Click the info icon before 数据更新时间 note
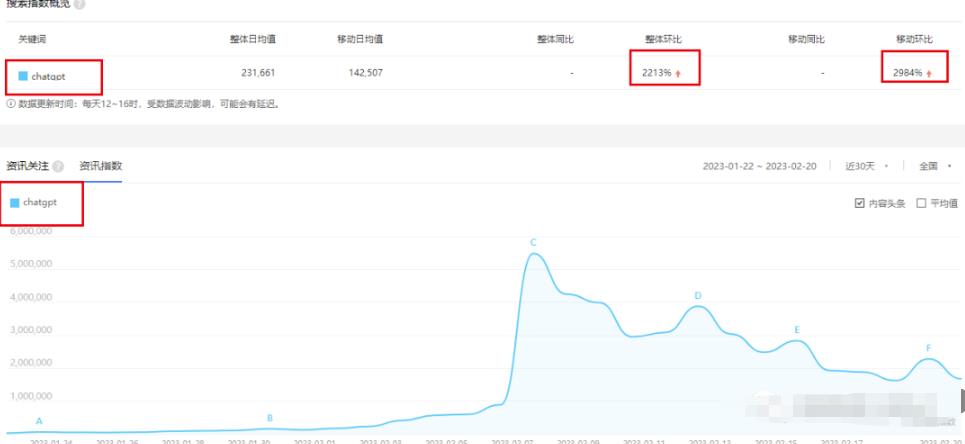965x444 pixels. pyautogui.click(x=10, y=103)
